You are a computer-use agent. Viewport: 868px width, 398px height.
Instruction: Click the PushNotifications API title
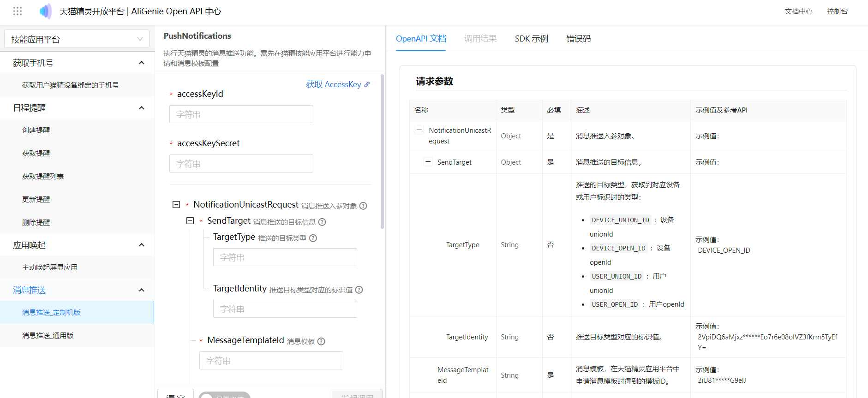(x=198, y=36)
